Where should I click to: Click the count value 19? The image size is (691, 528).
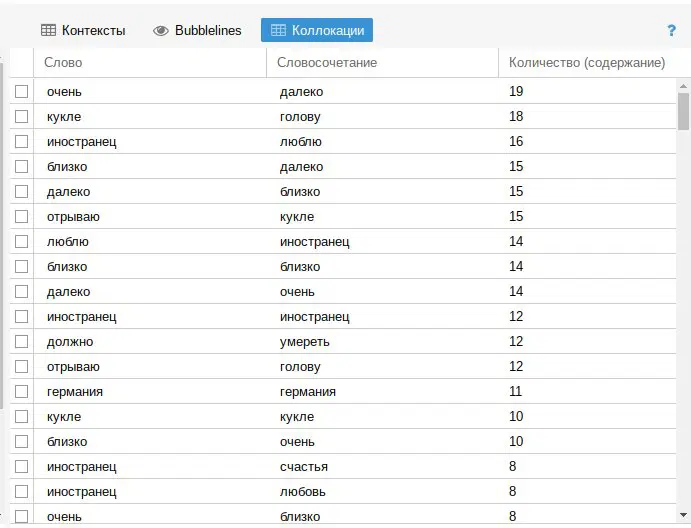[516, 91]
